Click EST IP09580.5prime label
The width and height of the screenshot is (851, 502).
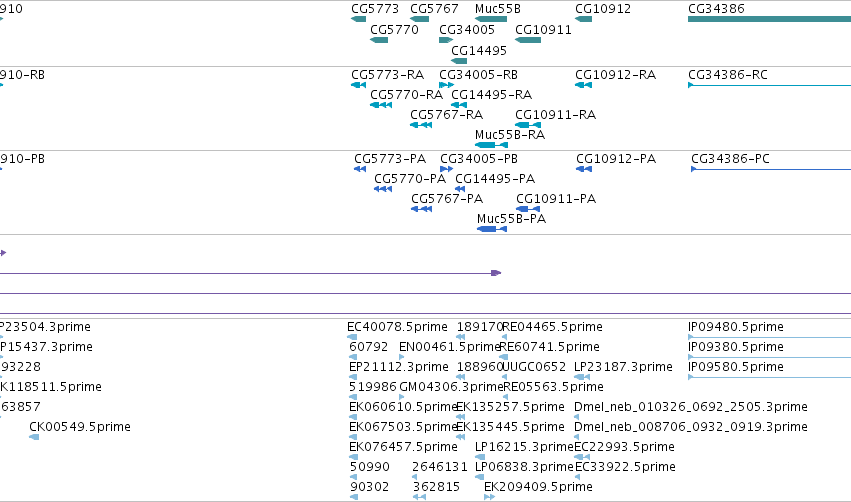[735, 367]
